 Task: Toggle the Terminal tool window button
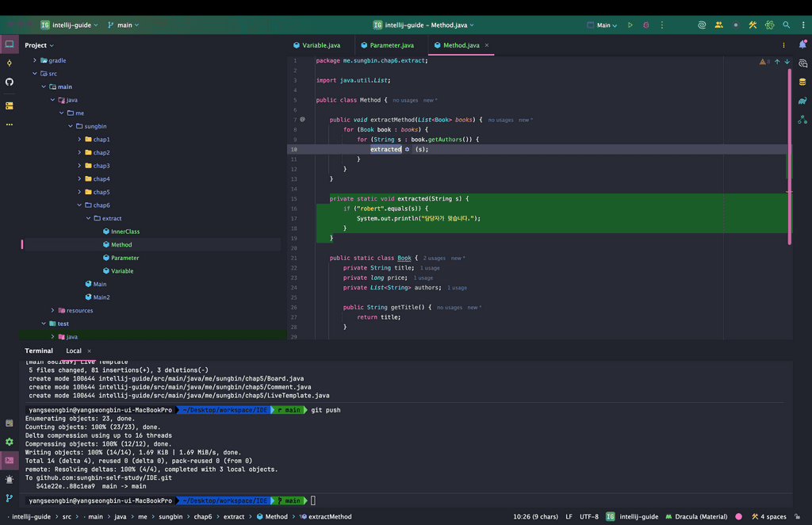(x=10, y=460)
